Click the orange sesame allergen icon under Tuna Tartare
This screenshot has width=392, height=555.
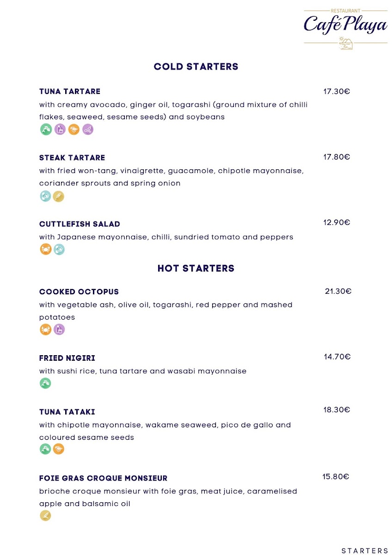pyautogui.click(x=74, y=130)
